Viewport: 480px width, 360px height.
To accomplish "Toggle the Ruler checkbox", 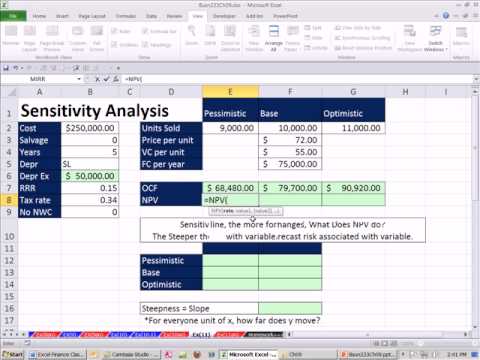I will click(x=121, y=31).
